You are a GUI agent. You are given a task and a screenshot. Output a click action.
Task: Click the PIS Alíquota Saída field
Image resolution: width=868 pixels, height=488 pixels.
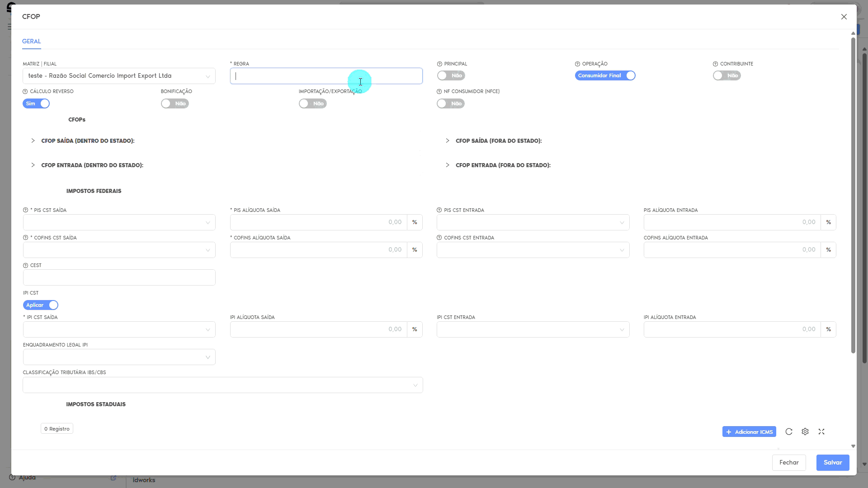pyautogui.click(x=318, y=222)
